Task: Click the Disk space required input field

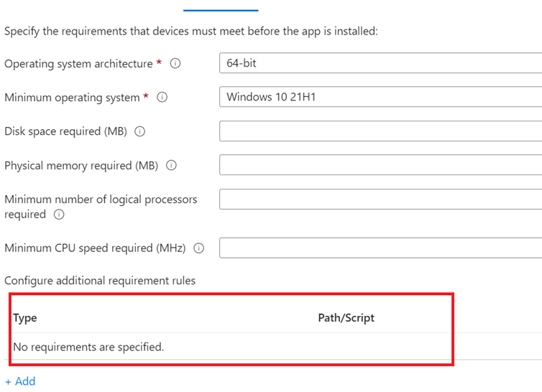Action: coord(380,131)
